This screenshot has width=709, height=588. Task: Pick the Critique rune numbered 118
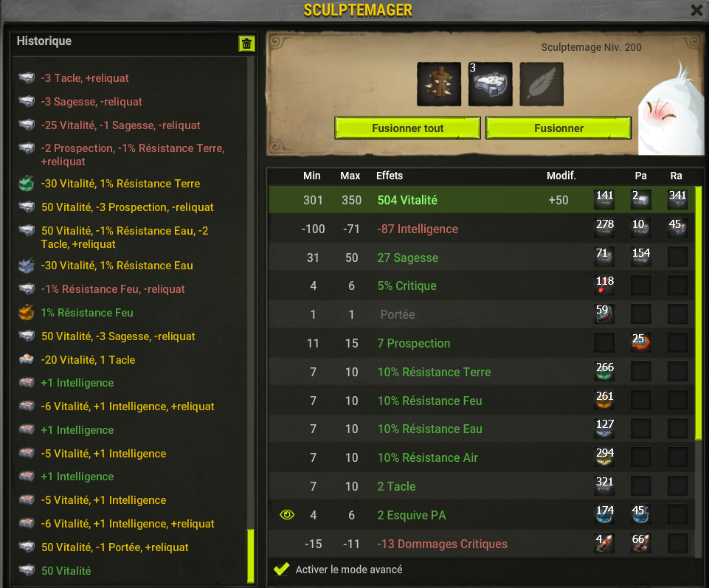604,286
